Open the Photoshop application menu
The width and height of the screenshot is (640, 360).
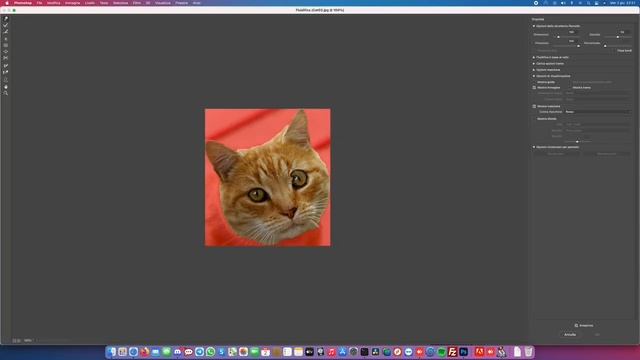click(23, 3)
